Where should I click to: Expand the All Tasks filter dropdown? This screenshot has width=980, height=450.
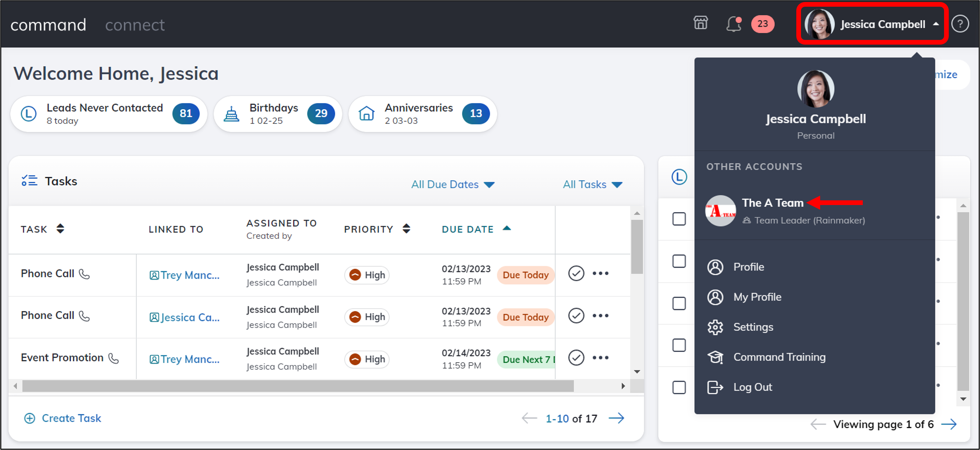tap(592, 185)
